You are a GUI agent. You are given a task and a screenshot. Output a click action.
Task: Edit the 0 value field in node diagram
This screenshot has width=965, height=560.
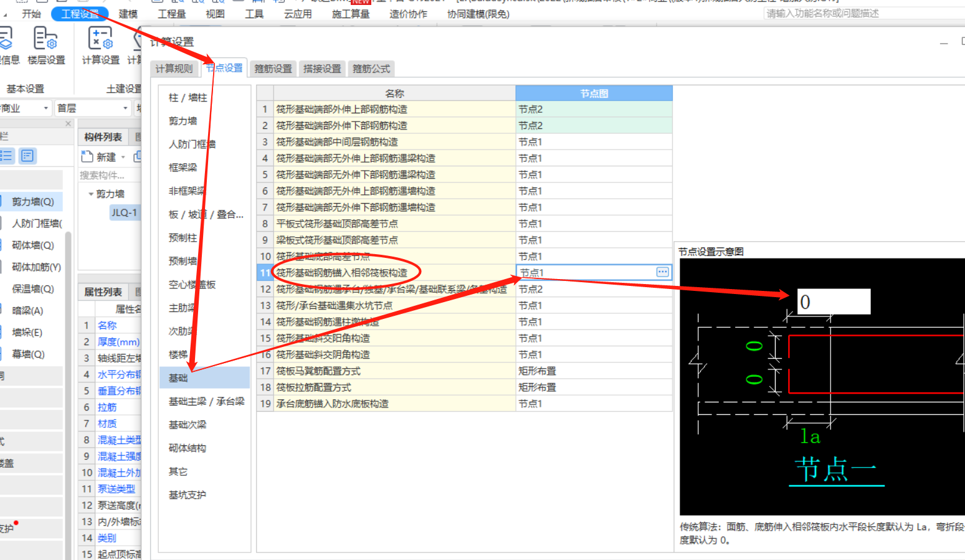[834, 301]
